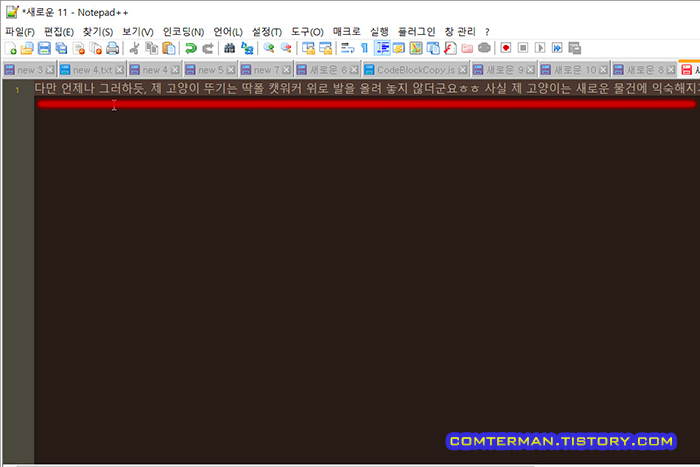Open the Replace dialog icon
The height and width of the screenshot is (467, 700).
247,48
